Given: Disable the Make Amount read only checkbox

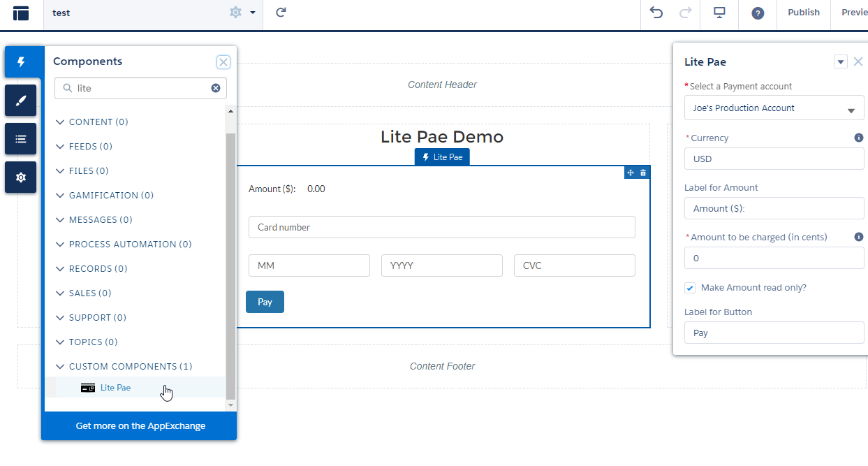Looking at the screenshot, I should pyautogui.click(x=689, y=288).
